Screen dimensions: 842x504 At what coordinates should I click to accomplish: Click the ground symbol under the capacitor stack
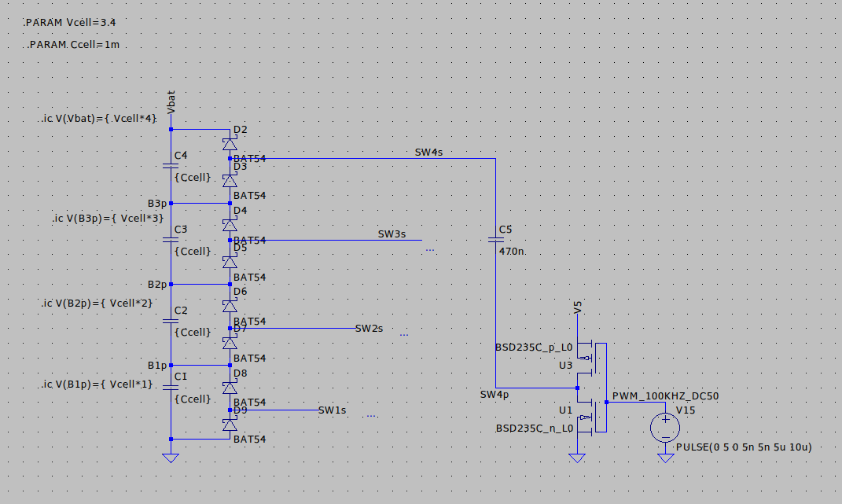(x=171, y=458)
